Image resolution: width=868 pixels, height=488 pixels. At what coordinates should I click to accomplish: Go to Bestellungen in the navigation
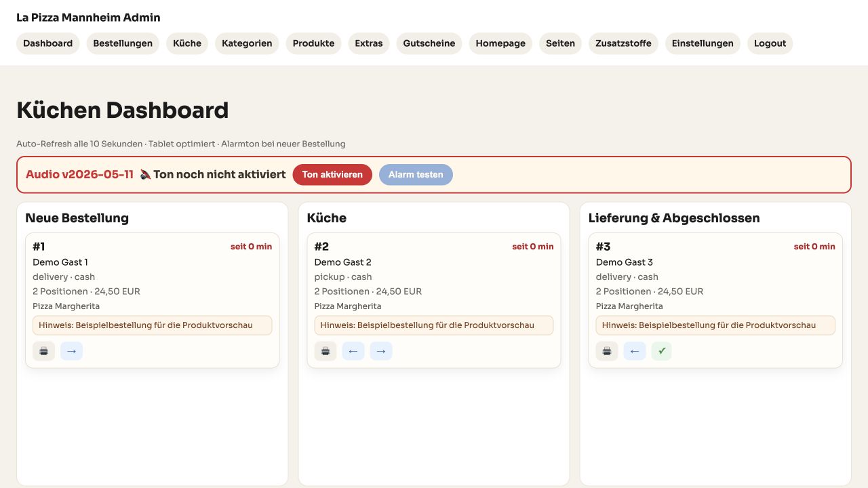click(123, 43)
